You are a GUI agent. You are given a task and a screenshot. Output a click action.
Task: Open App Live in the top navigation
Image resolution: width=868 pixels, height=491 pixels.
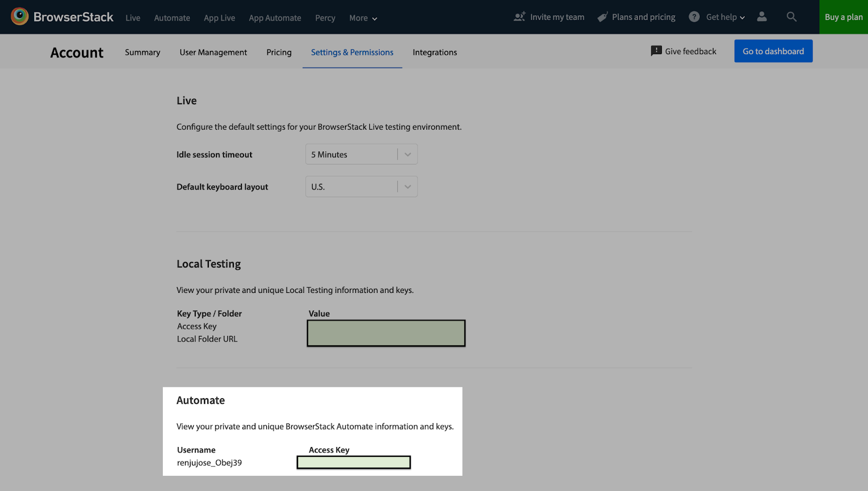pyautogui.click(x=219, y=18)
